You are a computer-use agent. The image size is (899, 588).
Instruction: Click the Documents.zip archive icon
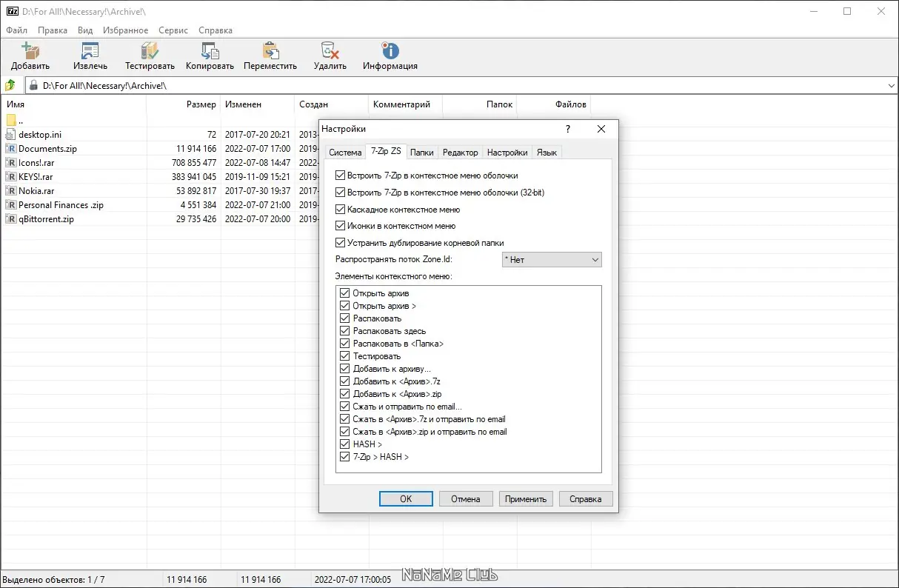(x=11, y=149)
